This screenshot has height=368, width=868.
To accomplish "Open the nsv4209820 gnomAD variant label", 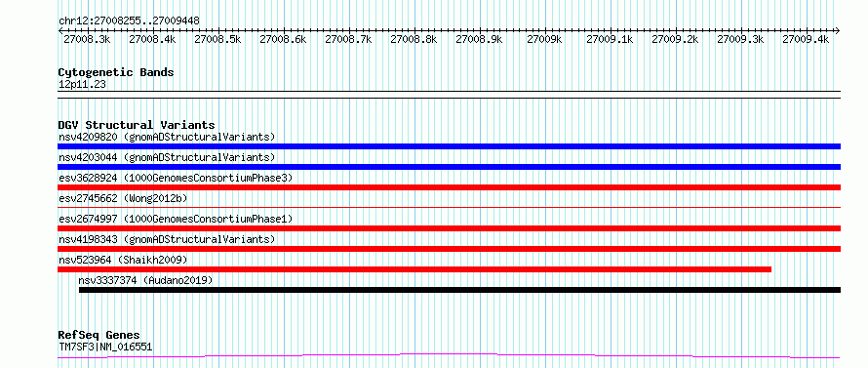I will [167, 137].
